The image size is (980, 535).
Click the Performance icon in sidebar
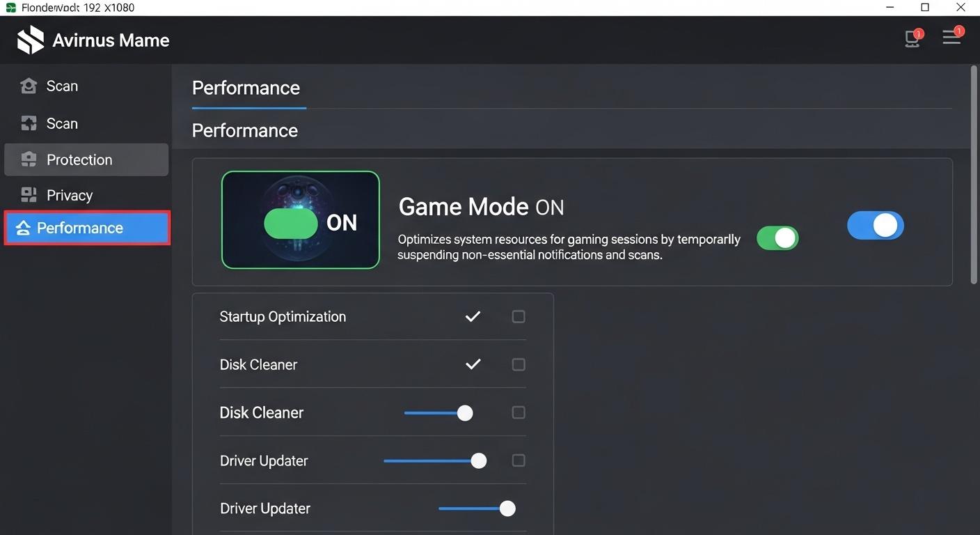23,228
